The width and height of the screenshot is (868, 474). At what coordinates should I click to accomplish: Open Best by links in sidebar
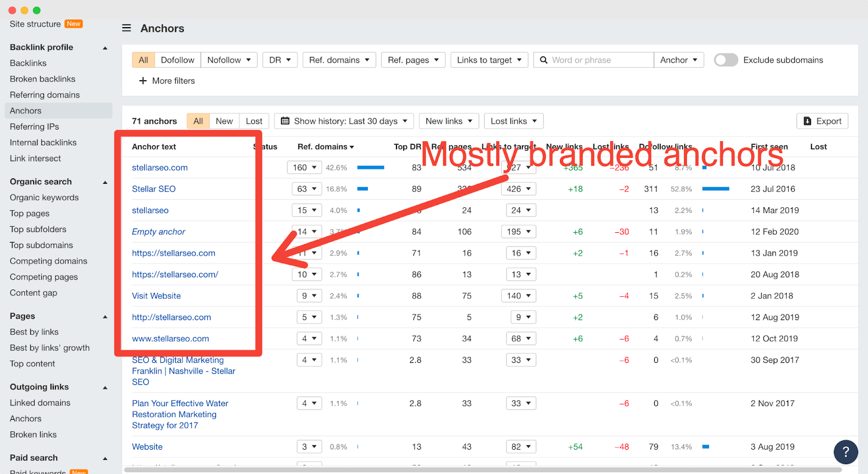[x=34, y=332]
